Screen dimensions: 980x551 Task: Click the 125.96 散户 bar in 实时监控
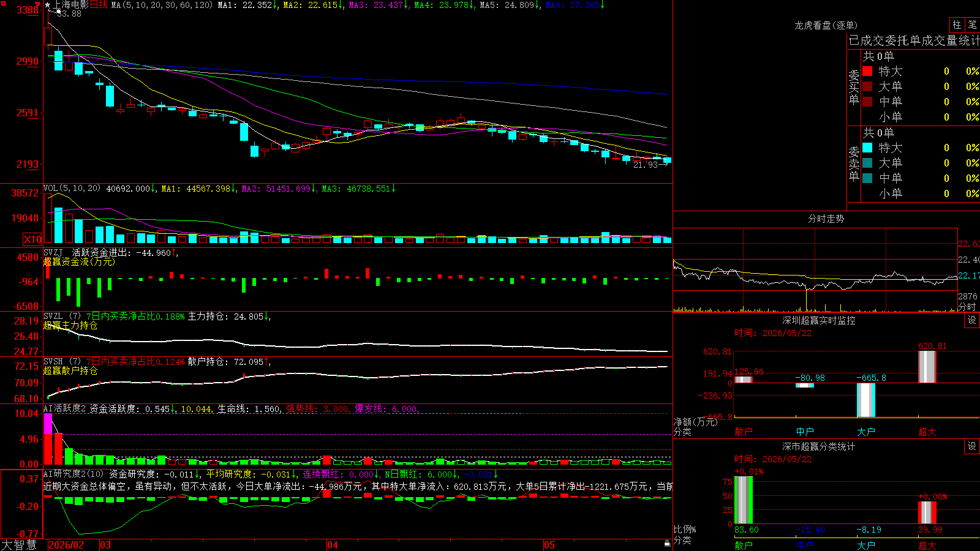point(744,380)
